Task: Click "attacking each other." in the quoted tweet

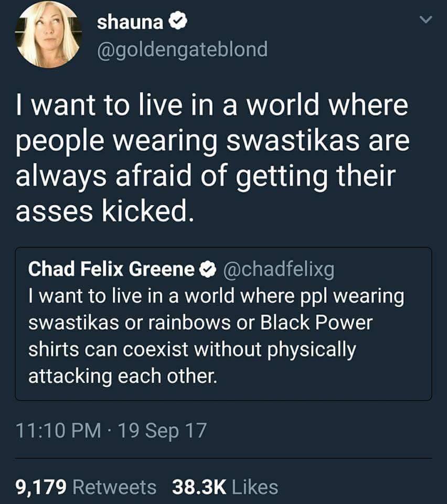Action: (121, 376)
